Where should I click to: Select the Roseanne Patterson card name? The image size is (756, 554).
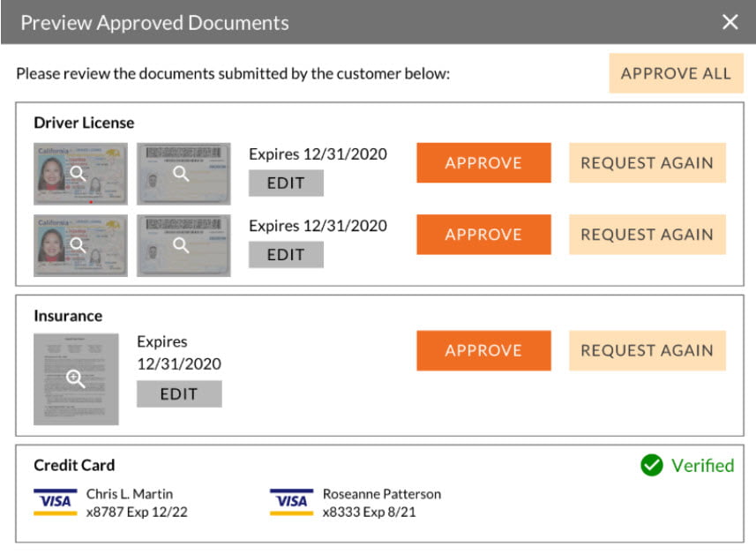382,494
